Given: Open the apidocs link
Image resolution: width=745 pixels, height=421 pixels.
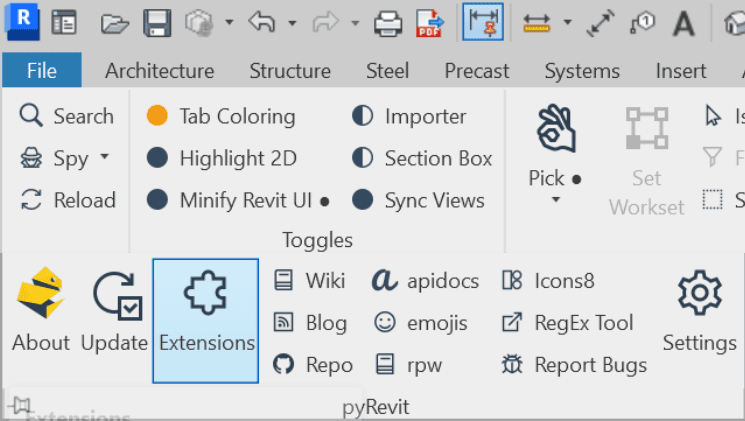Looking at the screenshot, I should pyautogui.click(x=425, y=280).
